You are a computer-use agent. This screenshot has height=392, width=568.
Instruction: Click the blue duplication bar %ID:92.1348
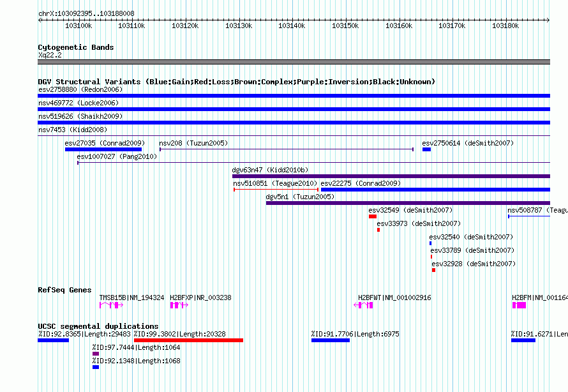coord(96,367)
